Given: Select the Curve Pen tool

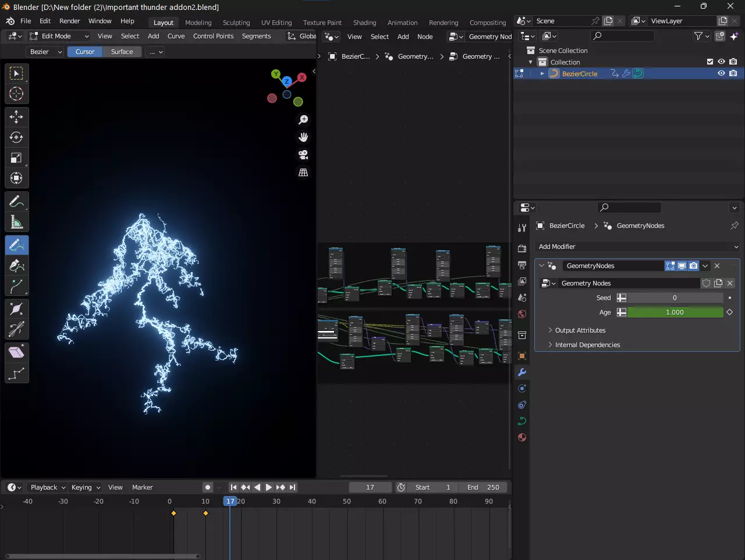Looking at the screenshot, I should tap(16, 266).
